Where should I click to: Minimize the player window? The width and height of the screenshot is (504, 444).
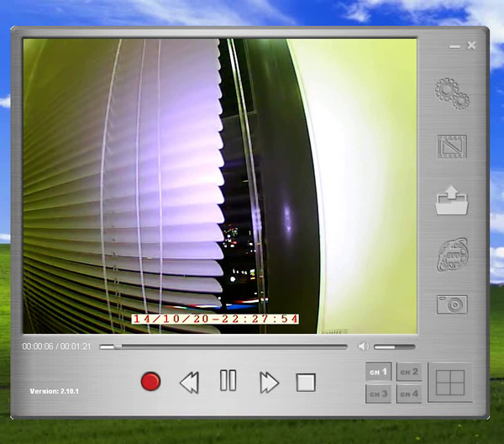pyautogui.click(x=454, y=45)
